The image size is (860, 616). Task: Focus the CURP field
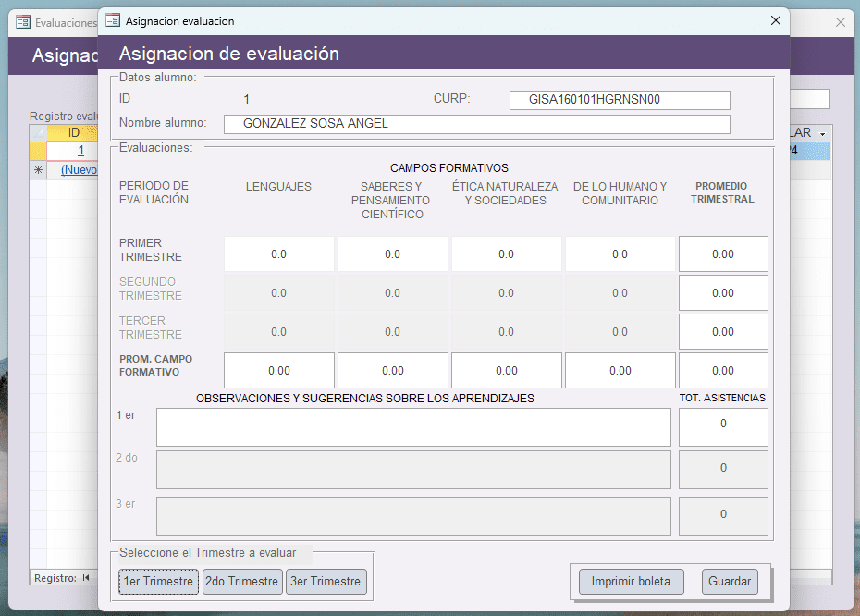pyautogui.click(x=620, y=100)
